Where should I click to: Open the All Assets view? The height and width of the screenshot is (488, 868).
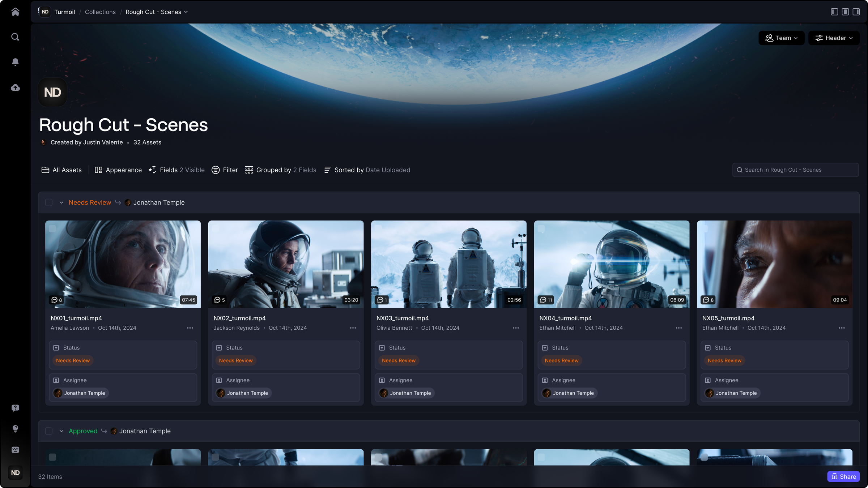click(61, 170)
